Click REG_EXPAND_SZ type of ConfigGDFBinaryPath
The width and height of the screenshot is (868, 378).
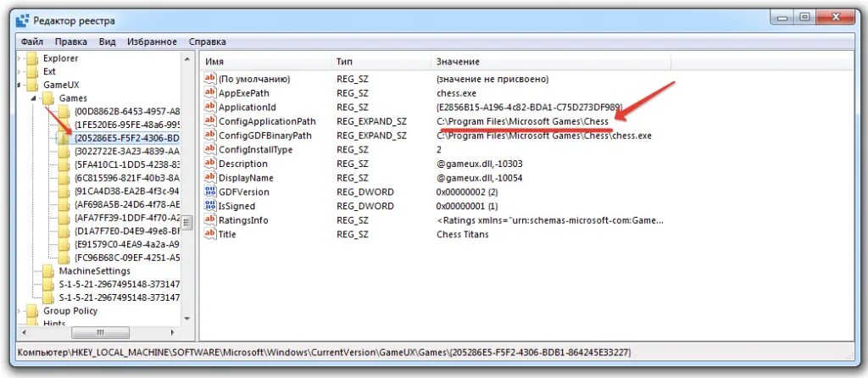372,136
